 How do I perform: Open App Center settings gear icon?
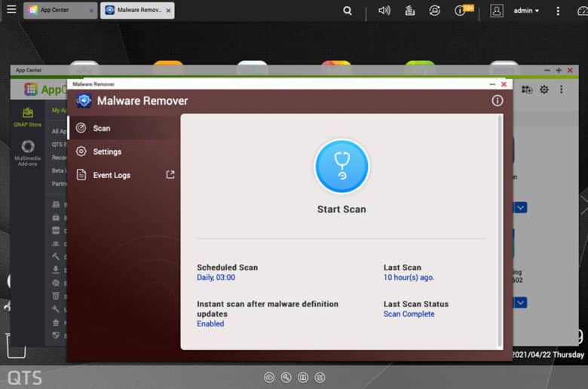pos(544,89)
